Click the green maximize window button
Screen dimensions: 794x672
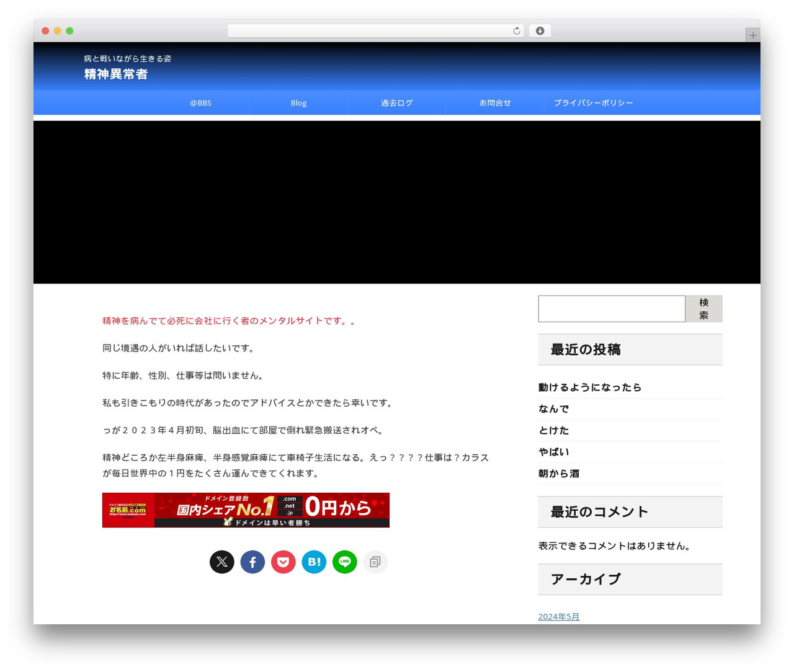pyautogui.click(x=69, y=31)
